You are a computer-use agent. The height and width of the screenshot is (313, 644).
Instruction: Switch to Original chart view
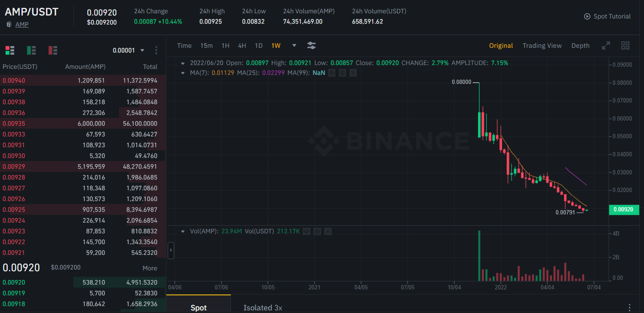(x=501, y=46)
